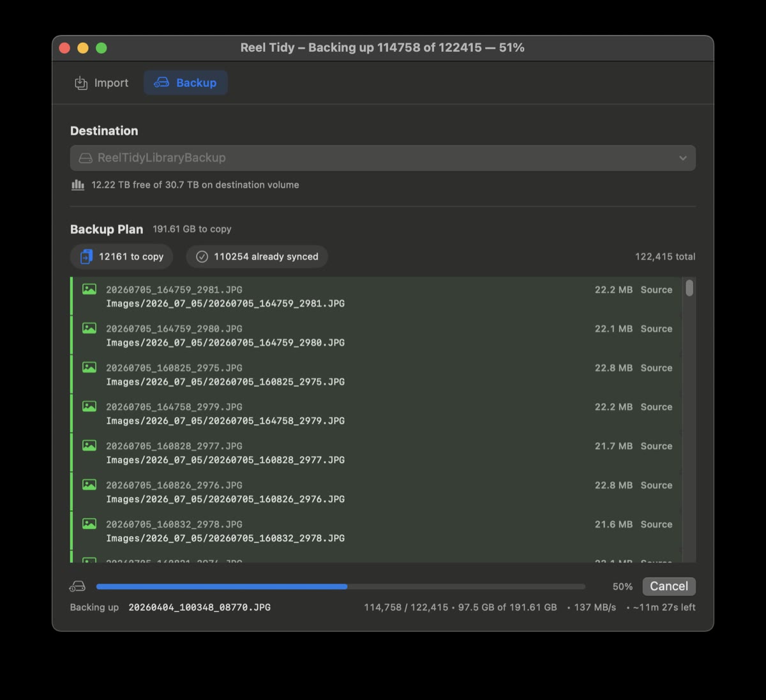Select file name 20260705_160825_2975.JPG
This screenshot has width=766, height=700.
174,368
